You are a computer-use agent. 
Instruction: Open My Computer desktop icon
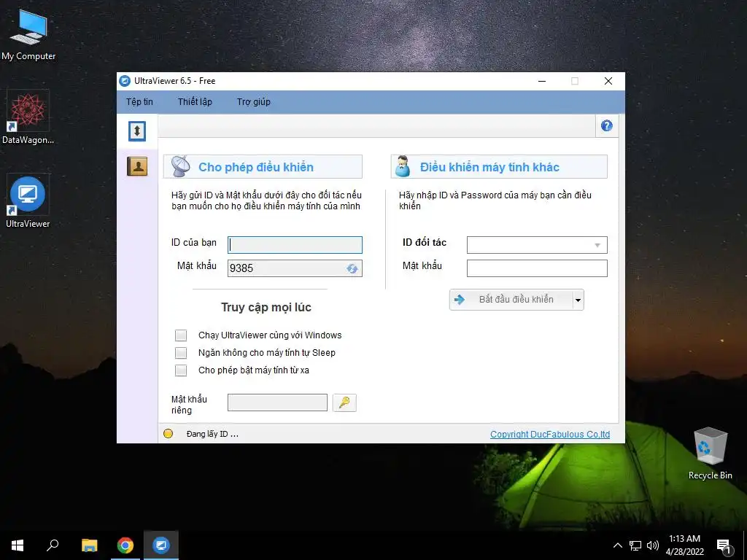click(28, 35)
